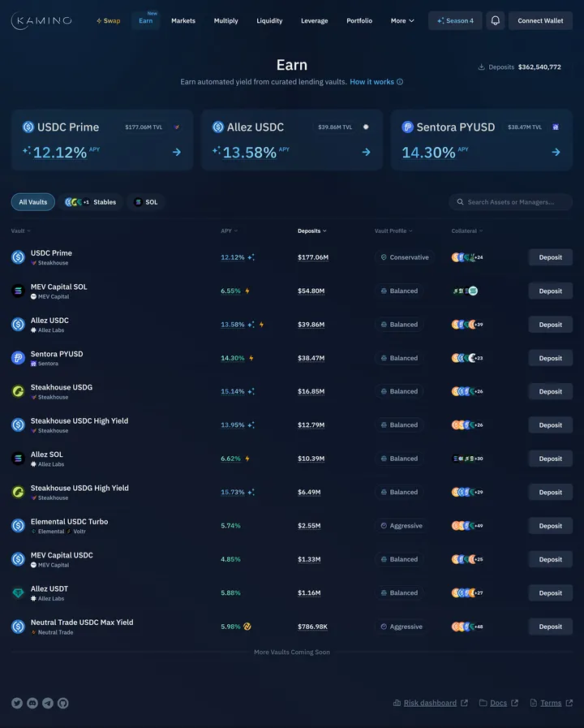584x728 pixels.
Task: Click the arrow on Sentora PYUSD card
Action: coord(556,152)
